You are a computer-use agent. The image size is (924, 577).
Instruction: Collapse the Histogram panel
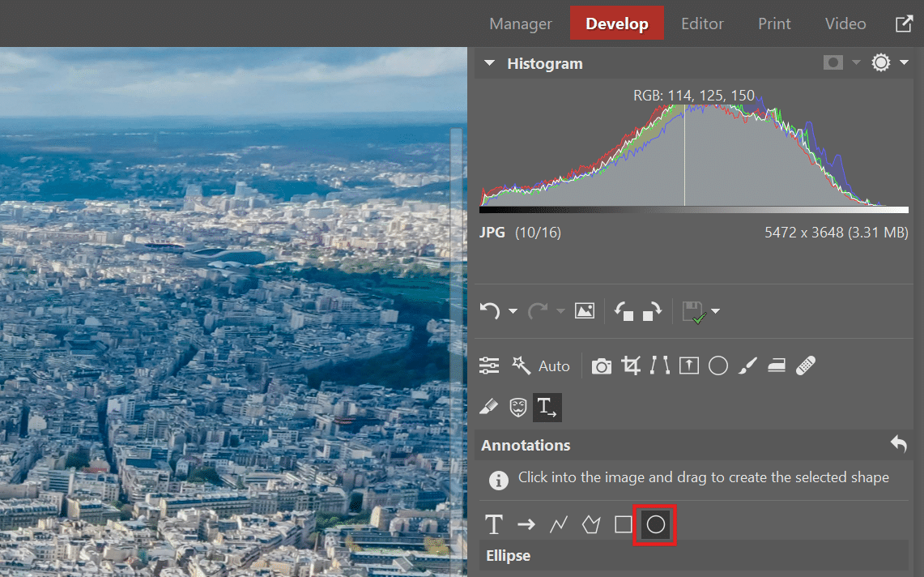pos(489,63)
